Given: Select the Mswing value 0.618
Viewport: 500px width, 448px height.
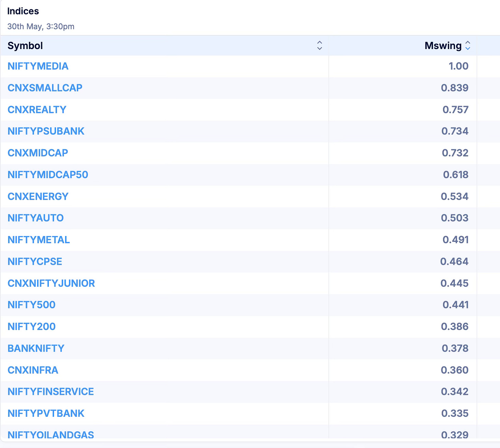Looking at the screenshot, I should [x=456, y=175].
